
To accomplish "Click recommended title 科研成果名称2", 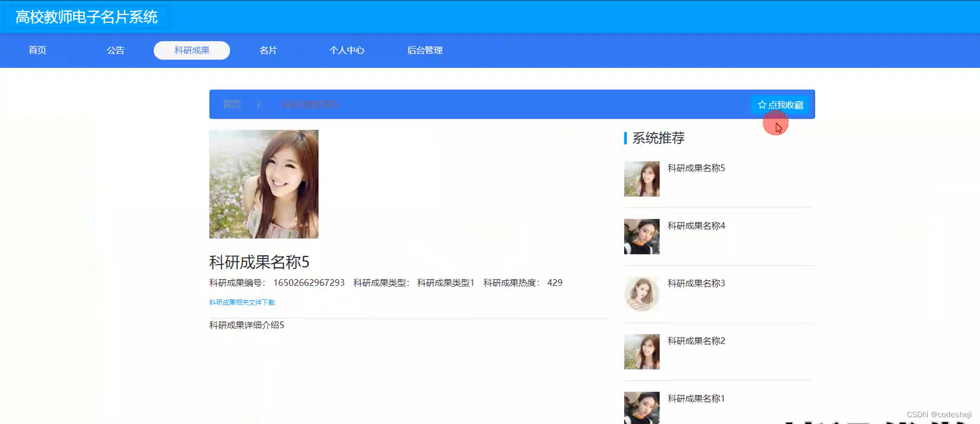I will (x=697, y=341).
